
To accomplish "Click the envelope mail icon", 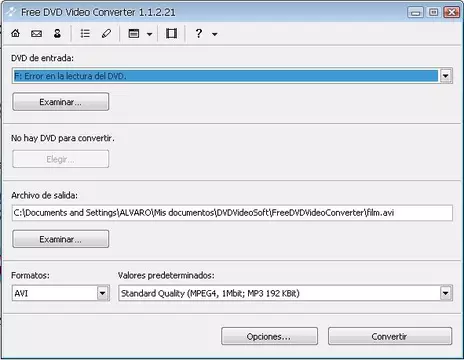I will pos(36,34).
